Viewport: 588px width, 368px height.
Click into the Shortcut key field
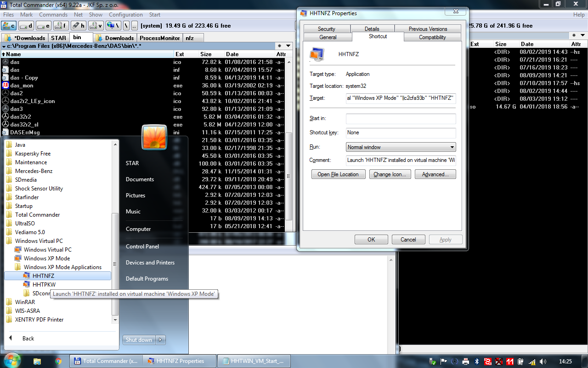click(401, 132)
